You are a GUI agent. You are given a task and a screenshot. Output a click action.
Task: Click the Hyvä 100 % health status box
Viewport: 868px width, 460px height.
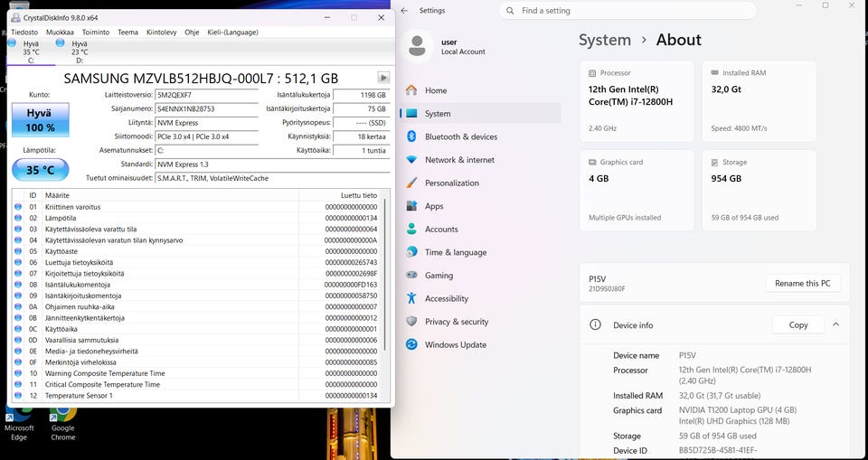point(41,119)
